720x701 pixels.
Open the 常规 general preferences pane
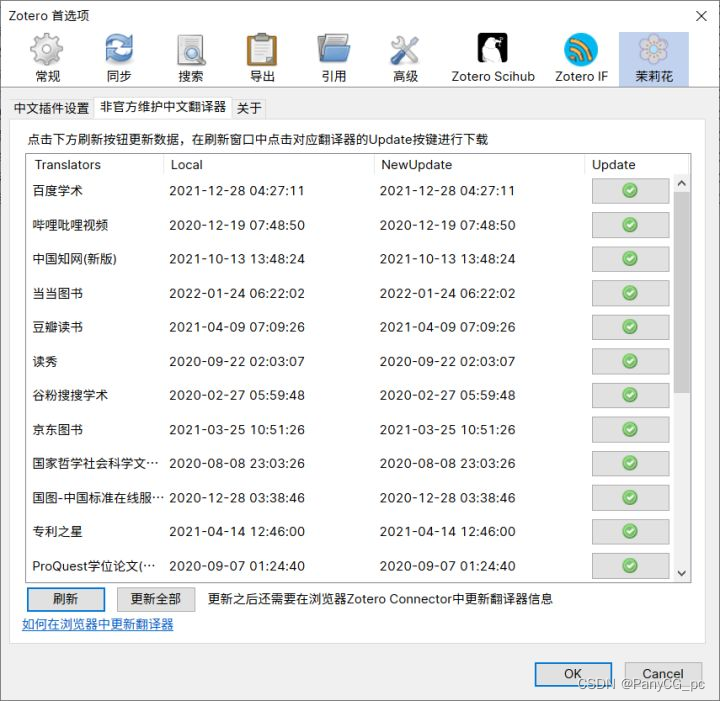[47, 58]
